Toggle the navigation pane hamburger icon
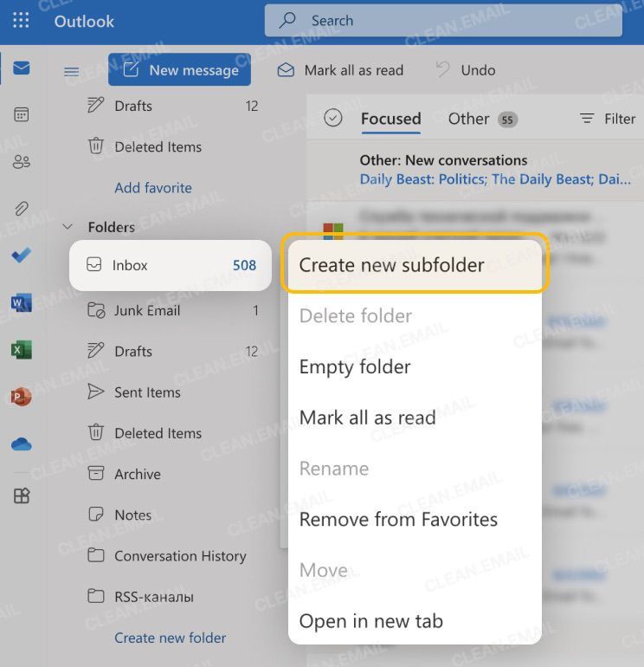Viewport: 644px width, 667px height. click(72, 71)
